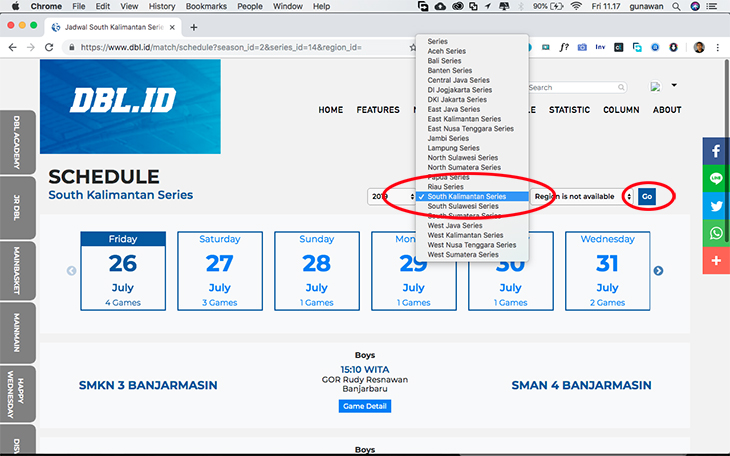The height and width of the screenshot is (456, 730).
Task: Open Chrome profile avatar
Action: point(699,47)
